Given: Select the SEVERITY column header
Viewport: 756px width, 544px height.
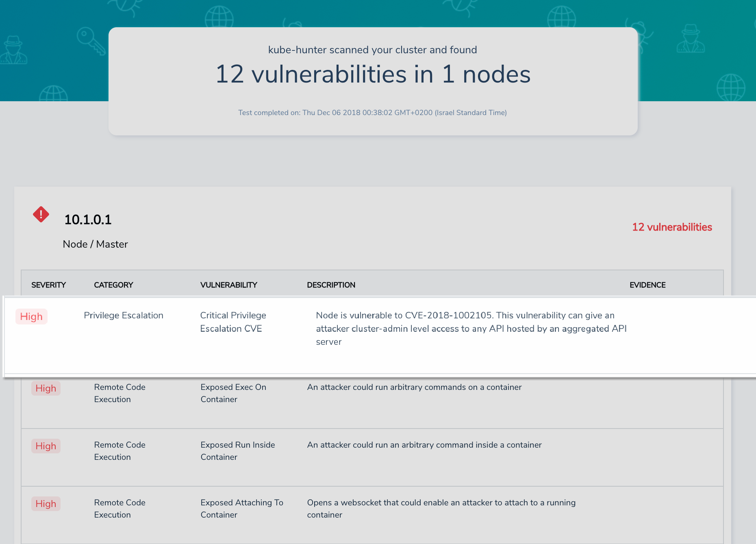Looking at the screenshot, I should click(x=48, y=285).
